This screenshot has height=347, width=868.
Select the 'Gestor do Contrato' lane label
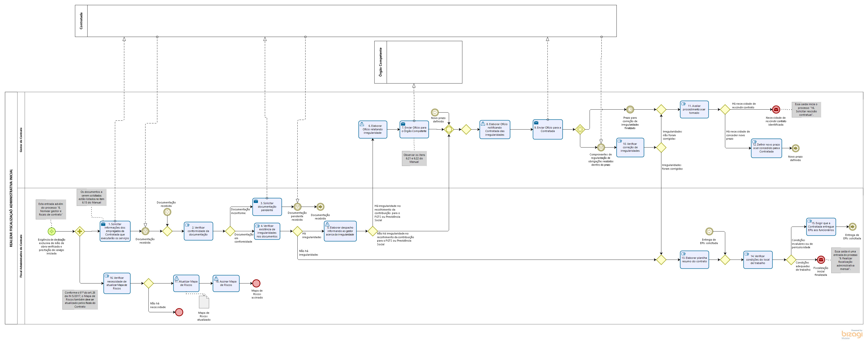coord(21,140)
